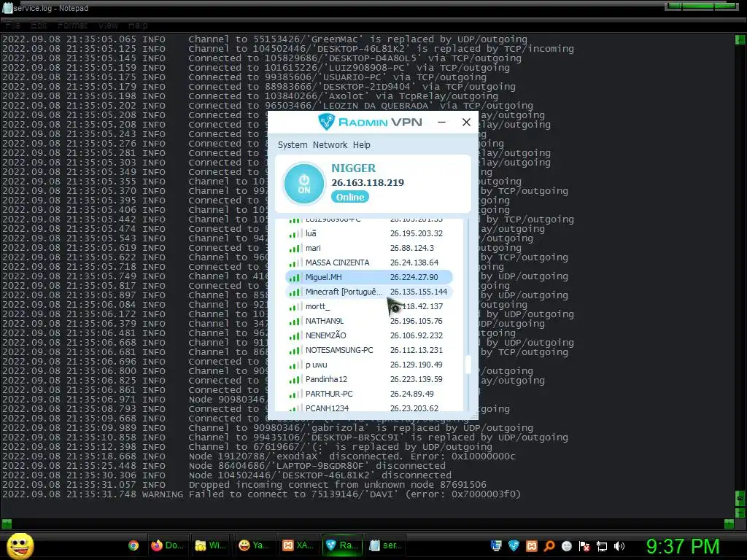Select the Pandinha12 name
Image resolution: width=747 pixels, height=560 pixels.
[x=326, y=379]
